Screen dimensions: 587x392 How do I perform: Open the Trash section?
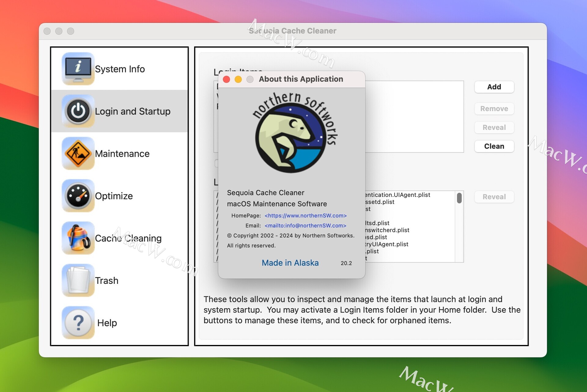106,280
